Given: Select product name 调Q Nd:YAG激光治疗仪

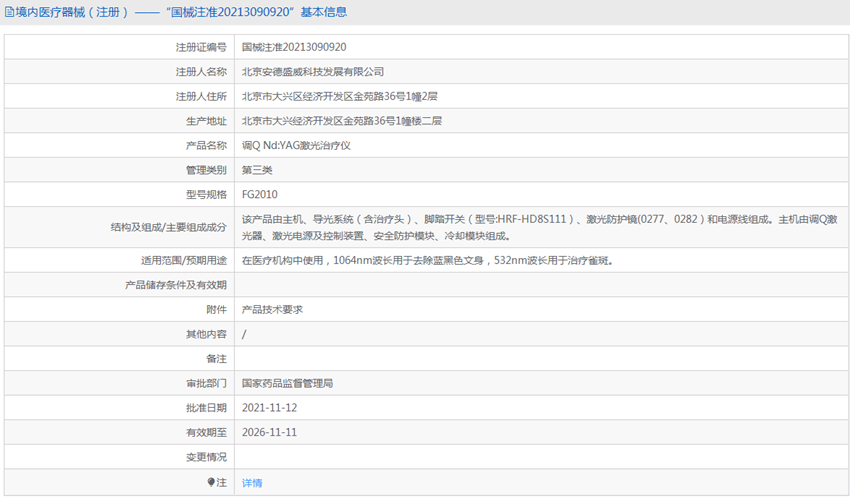Looking at the screenshot, I should (296, 145).
